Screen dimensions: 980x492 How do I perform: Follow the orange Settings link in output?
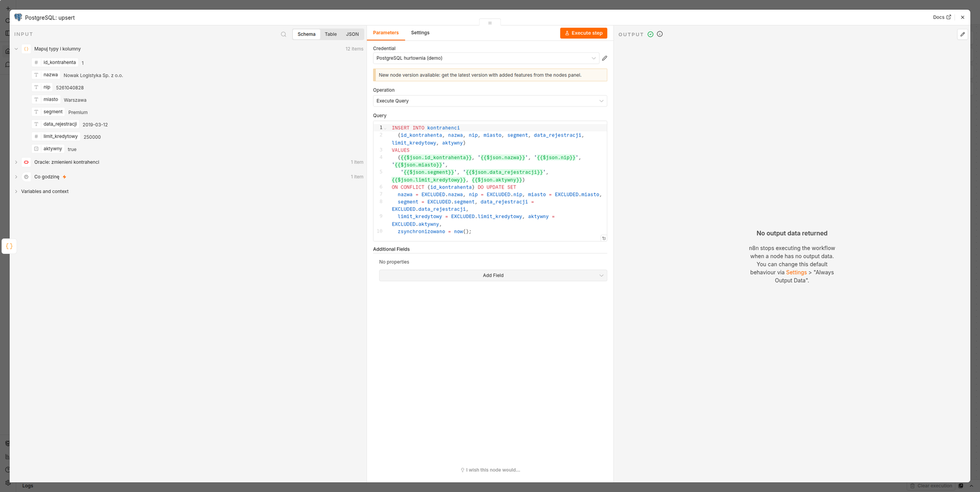[797, 272]
